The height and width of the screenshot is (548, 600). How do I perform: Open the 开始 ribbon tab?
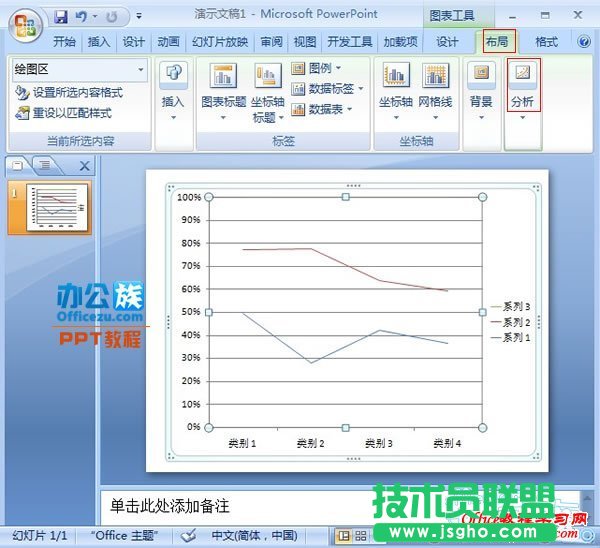[64, 41]
